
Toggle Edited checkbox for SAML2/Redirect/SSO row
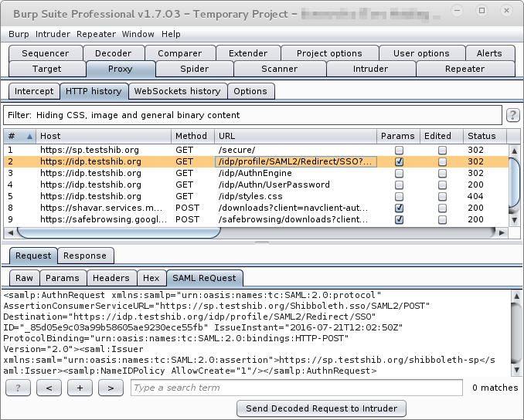pyautogui.click(x=442, y=162)
